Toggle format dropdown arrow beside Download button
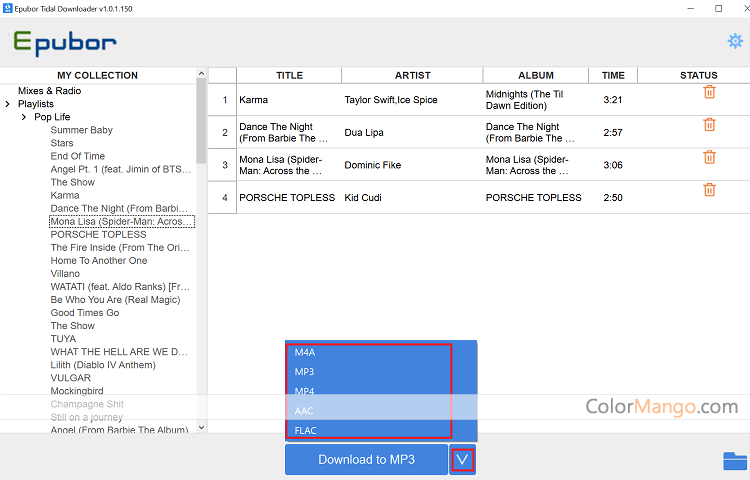The height and width of the screenshot is (480, 750). (462, 460)
